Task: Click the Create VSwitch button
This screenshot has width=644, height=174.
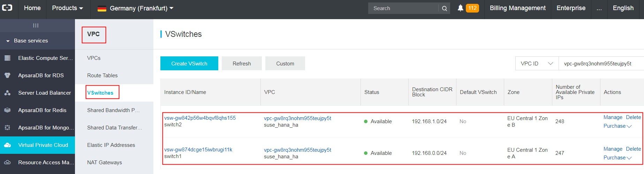Action: click(x=189, y=64)
